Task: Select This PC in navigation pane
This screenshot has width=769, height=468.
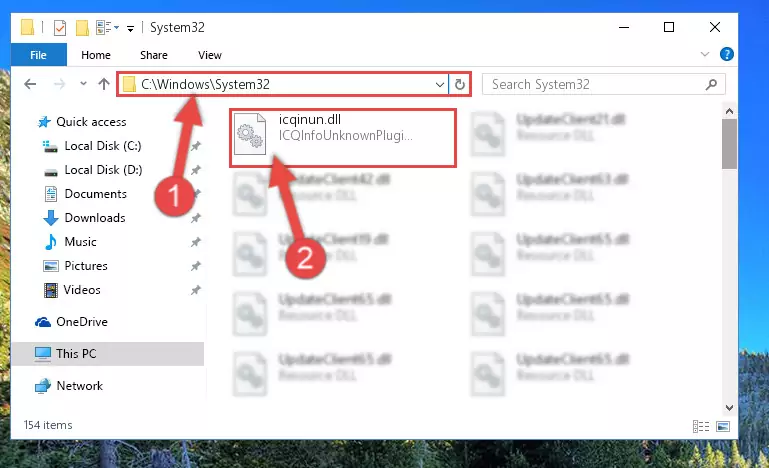Action: [x=107, y=354]
